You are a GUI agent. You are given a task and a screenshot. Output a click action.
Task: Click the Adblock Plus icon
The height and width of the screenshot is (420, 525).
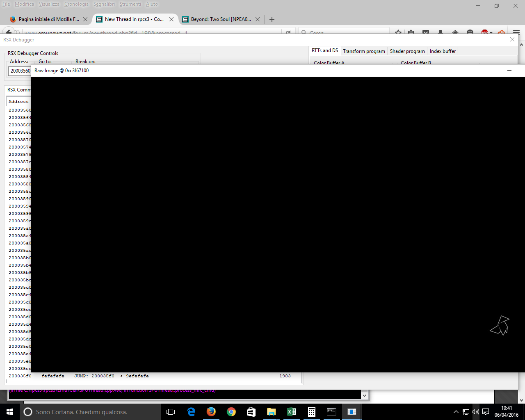pyautogui.click(x=485, y=32)
